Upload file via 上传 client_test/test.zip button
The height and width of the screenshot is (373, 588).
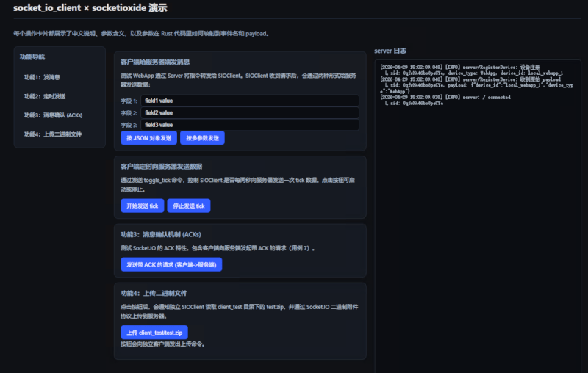point(154,332)
